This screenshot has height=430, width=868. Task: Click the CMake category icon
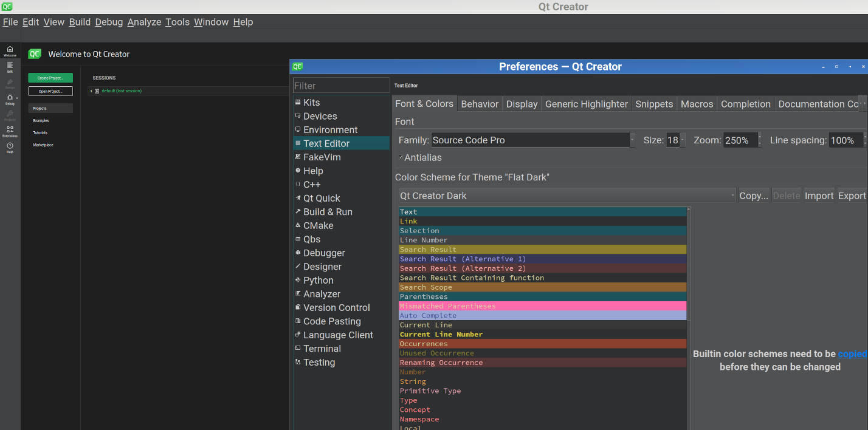point(298,225)
